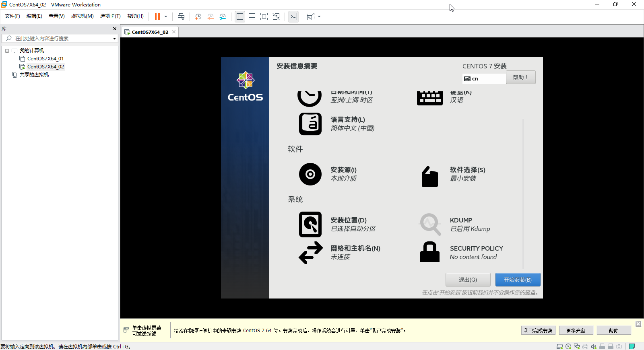Click 简体中文 (中国) text
Image resolution: width=644 pixels, height=350 pixels.
353,128
